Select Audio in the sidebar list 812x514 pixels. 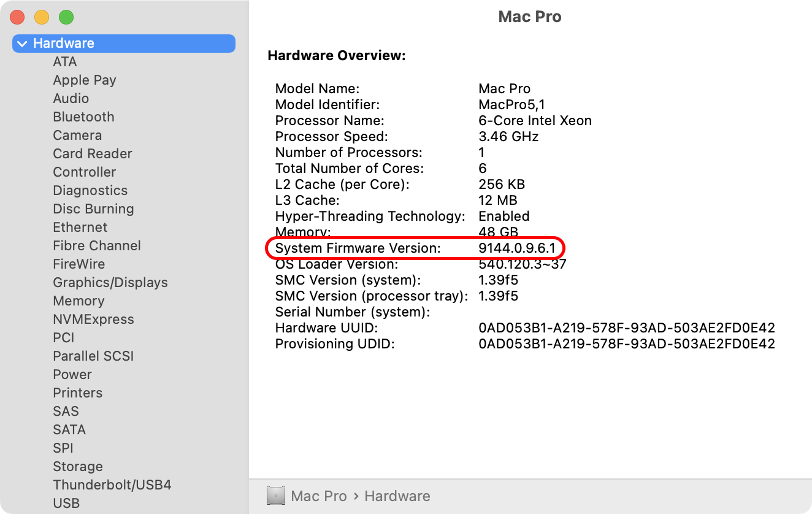(71, 99)
